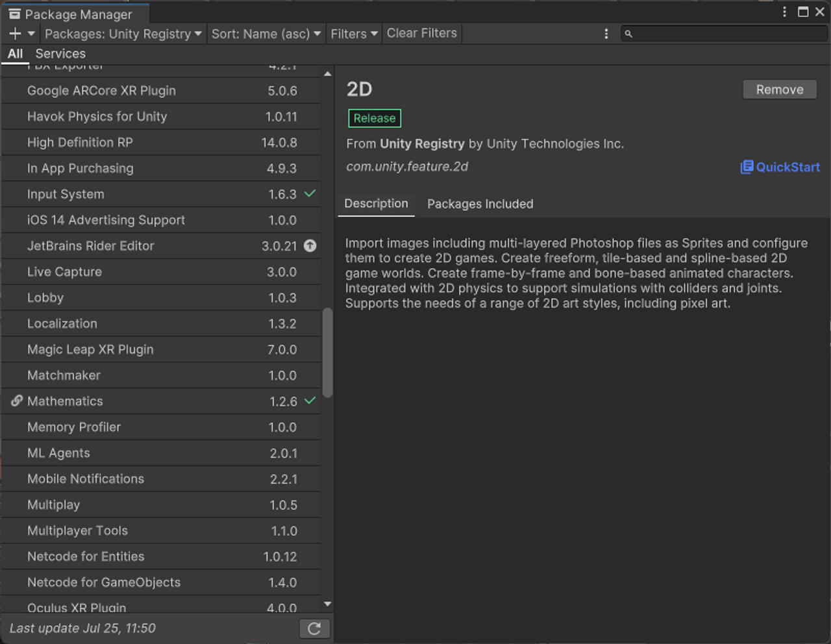
Task: Click the Release tag label
Action: click(375, 118)
